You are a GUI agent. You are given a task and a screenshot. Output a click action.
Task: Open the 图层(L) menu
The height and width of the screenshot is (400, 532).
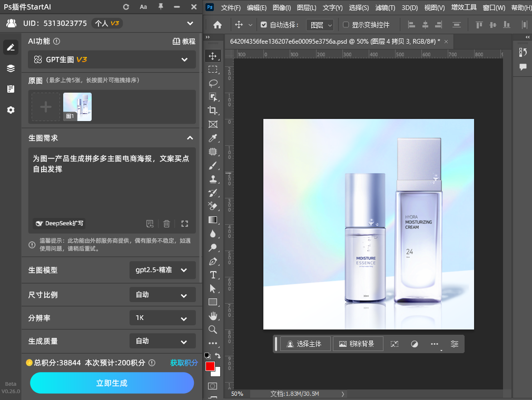[307, 7]
